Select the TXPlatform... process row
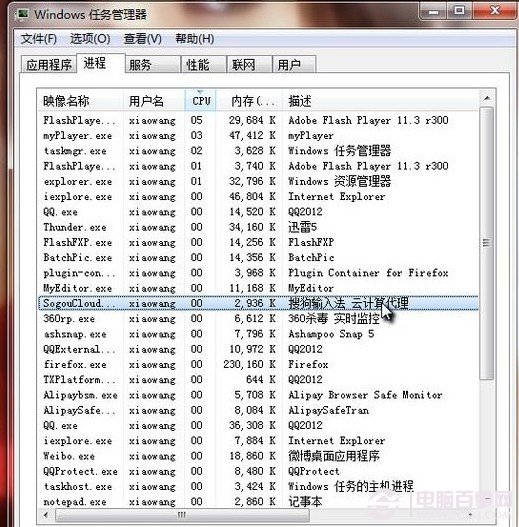The height and width of the screenshot is (527, 519). [258, 379]
